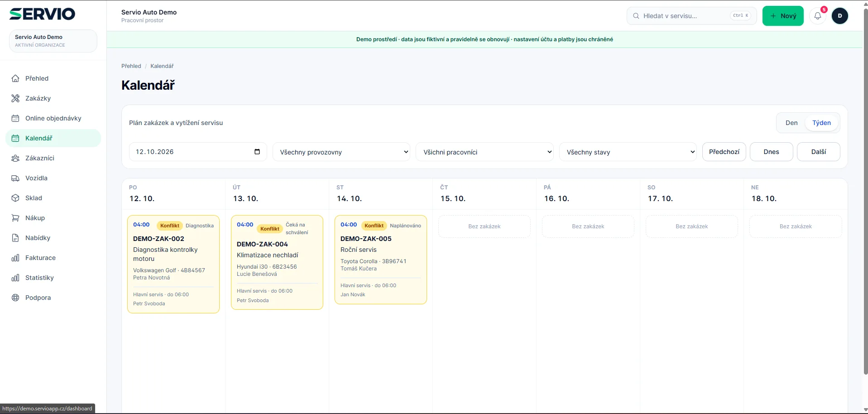Click the search magnifier icon
Viewport: 868px width, 414px height.
pos(636,16)
